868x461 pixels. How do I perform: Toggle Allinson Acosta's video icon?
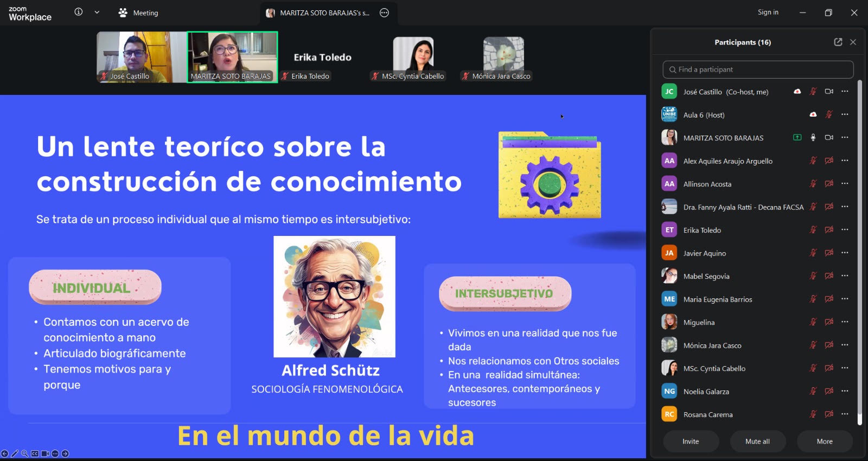pyautogui.click(x=829, y=184)
